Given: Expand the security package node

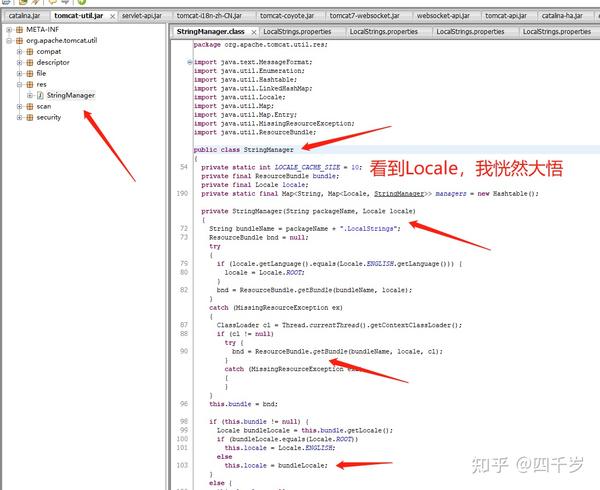Looking at the screenshot, I should click(x=19, y=117).
